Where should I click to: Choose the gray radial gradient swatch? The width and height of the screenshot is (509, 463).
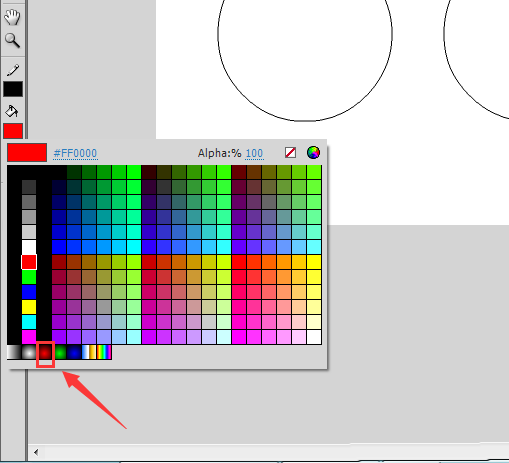(x=29, y=352)
